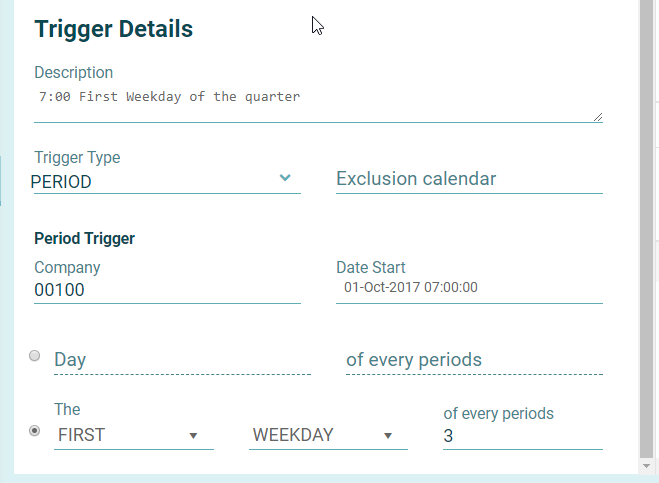Click the empty 'of every periods' field
The height and width of the screenshot is (483, 659).
[473, 360]
